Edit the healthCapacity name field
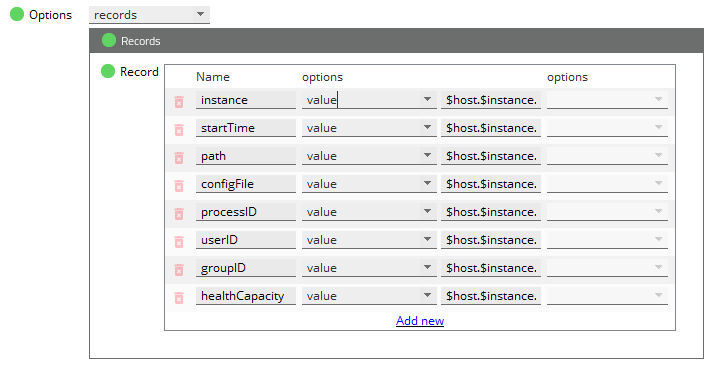 246,296
